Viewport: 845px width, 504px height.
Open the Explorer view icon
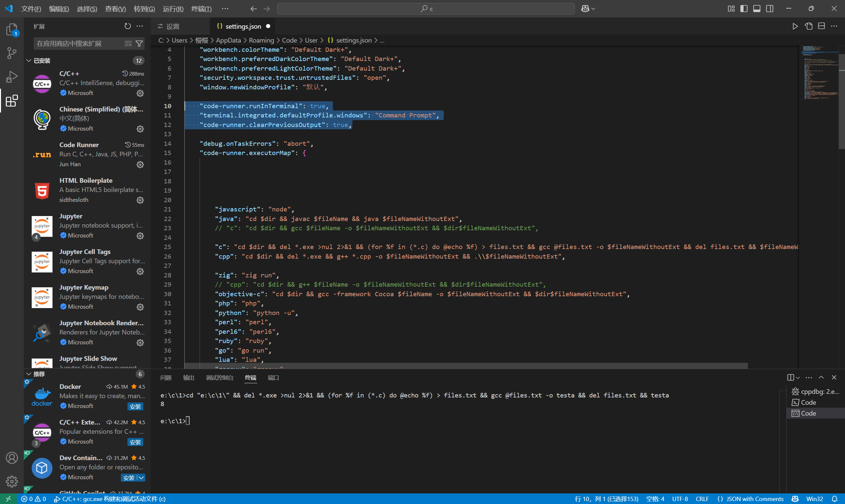tap(12, 30)
